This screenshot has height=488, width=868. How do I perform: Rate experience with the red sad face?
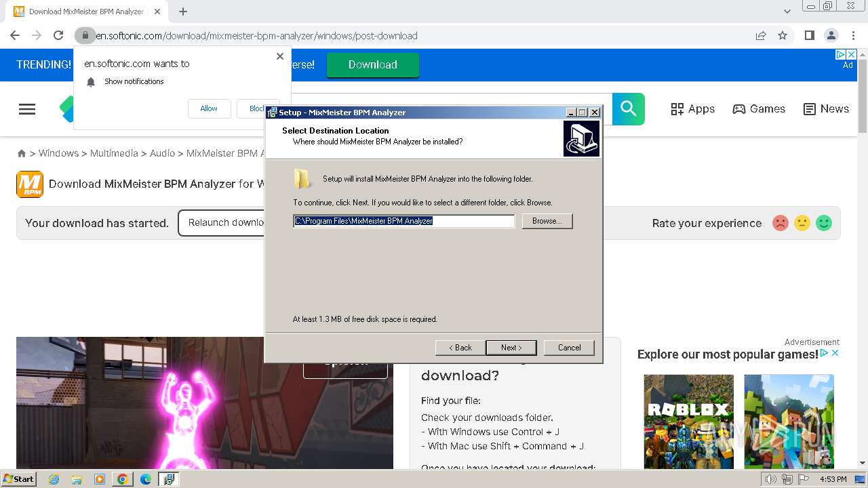point(781,223)
